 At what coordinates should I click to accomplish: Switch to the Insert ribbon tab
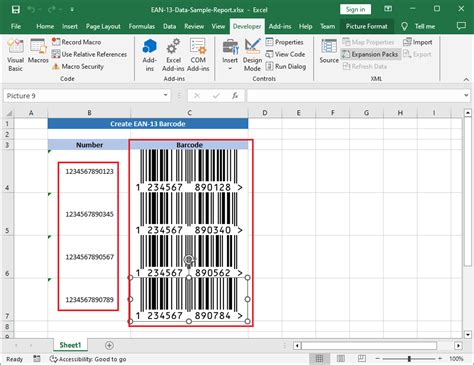point(70,26)
